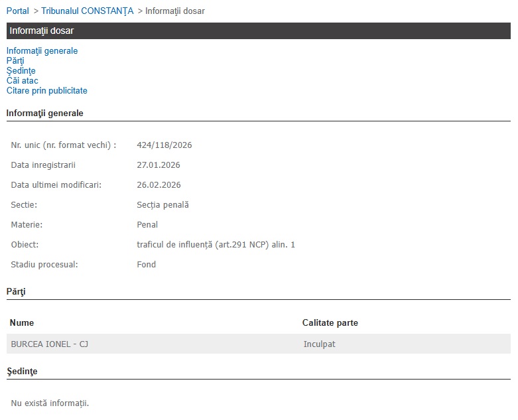Click the dark Informații dosar header bar
Viewport: 518px width, 420px height.
(259, 31)
